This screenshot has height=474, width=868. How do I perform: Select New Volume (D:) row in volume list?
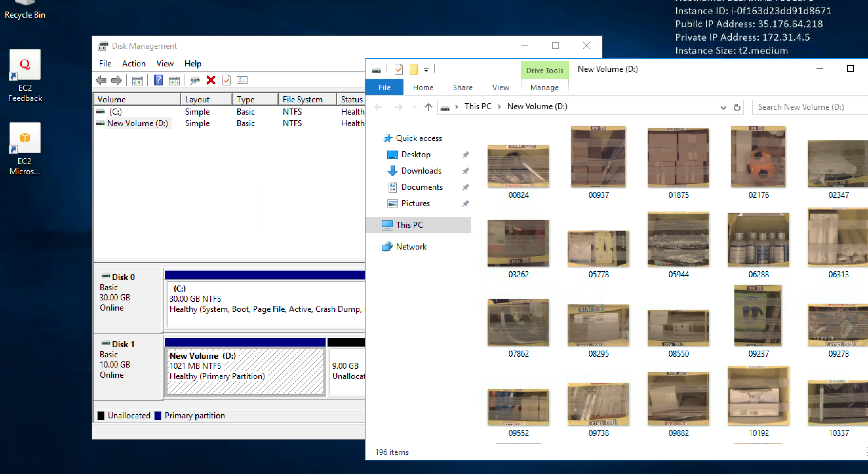(229, 123)
